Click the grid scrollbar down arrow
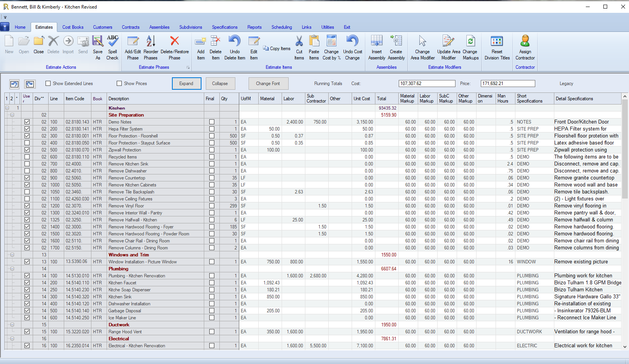Image resolution: width=629 pixels, height=364 pixels. 625,347
